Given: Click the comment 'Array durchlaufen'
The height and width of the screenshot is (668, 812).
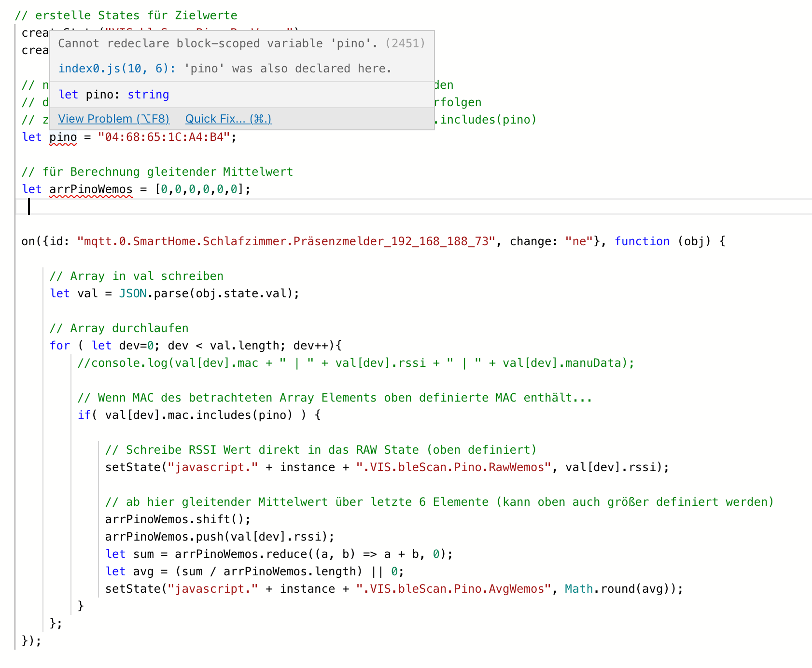Looking at the screenshot, I should [x=119, y=328].
